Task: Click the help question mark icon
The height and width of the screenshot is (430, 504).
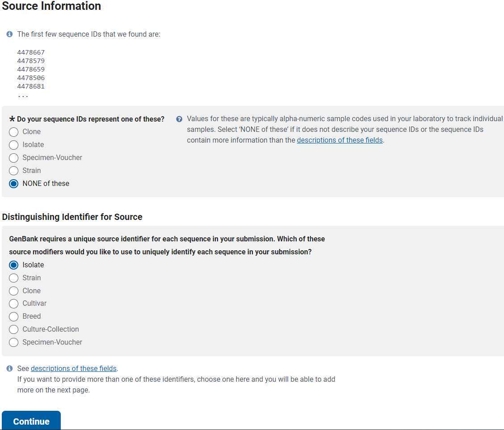Action: tap(179, 119)
